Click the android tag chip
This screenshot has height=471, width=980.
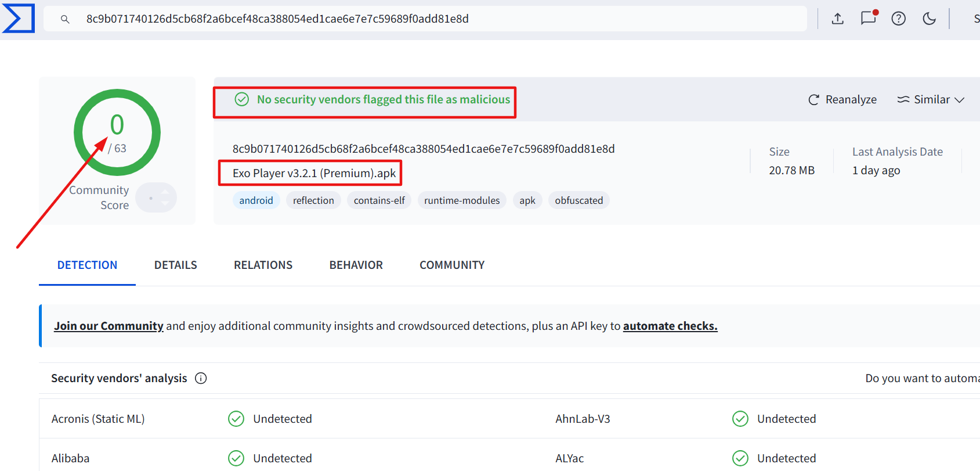[x=256, y=200]
